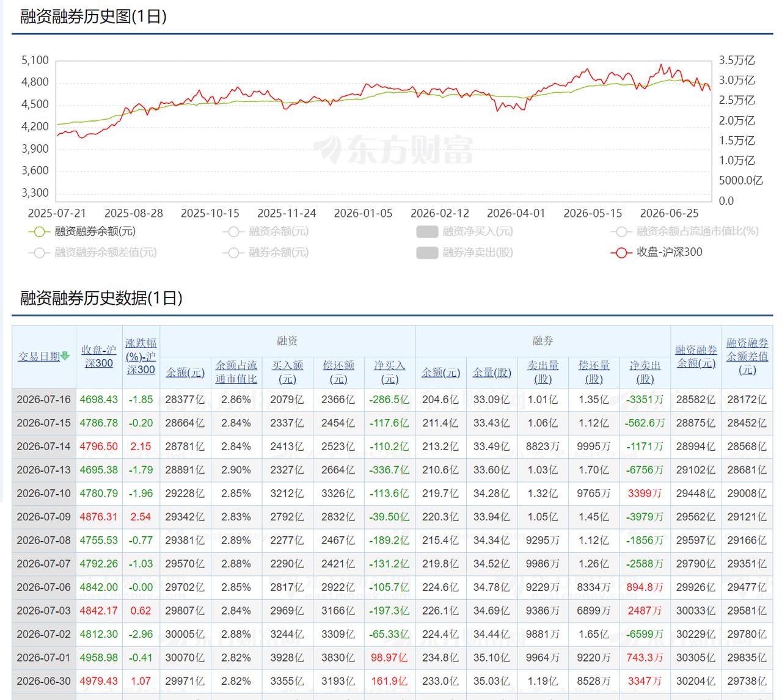Click the red circle marker for 收盘-沪深300
The height and width of the screenshot is (700, 782).
(621, 252)
